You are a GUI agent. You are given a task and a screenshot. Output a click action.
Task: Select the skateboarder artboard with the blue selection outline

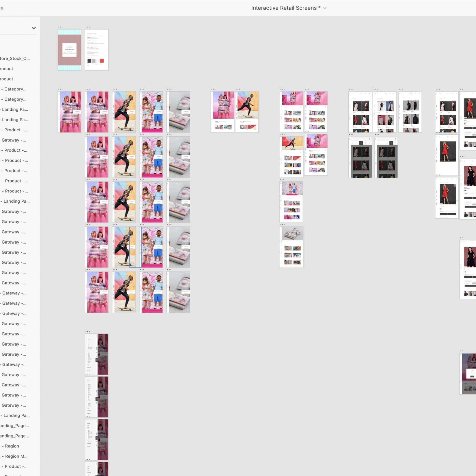tap(124, 247)
